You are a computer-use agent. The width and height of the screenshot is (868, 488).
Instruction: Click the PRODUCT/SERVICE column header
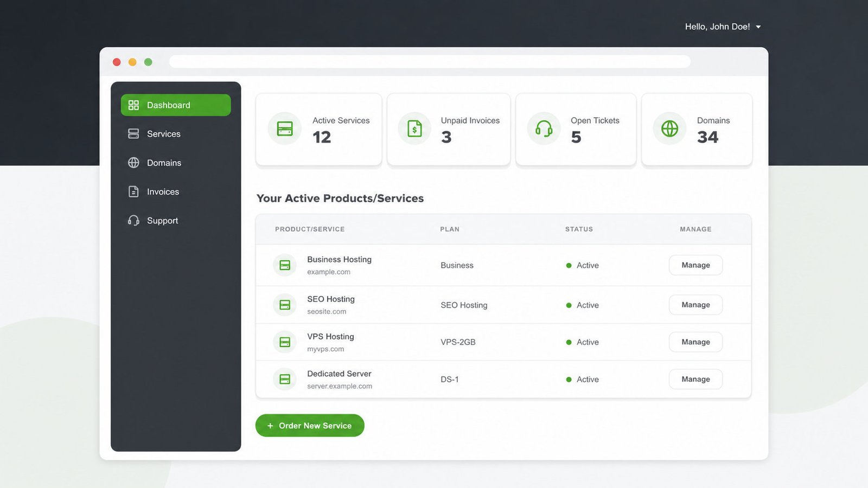pos(310,229)
